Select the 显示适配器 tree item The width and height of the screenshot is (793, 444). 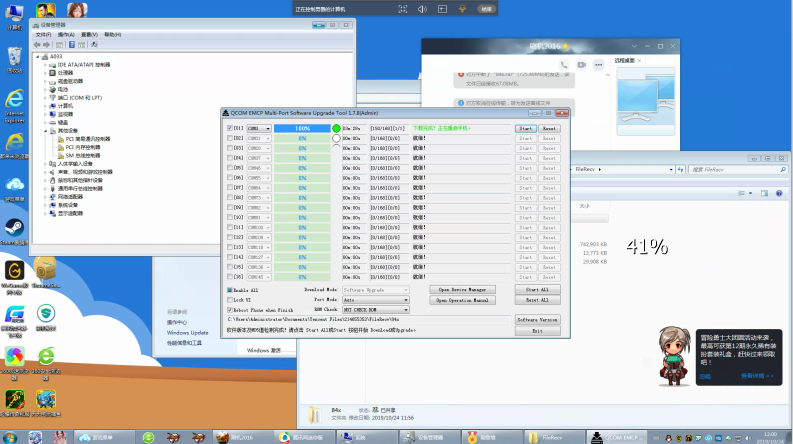point(70,213)
